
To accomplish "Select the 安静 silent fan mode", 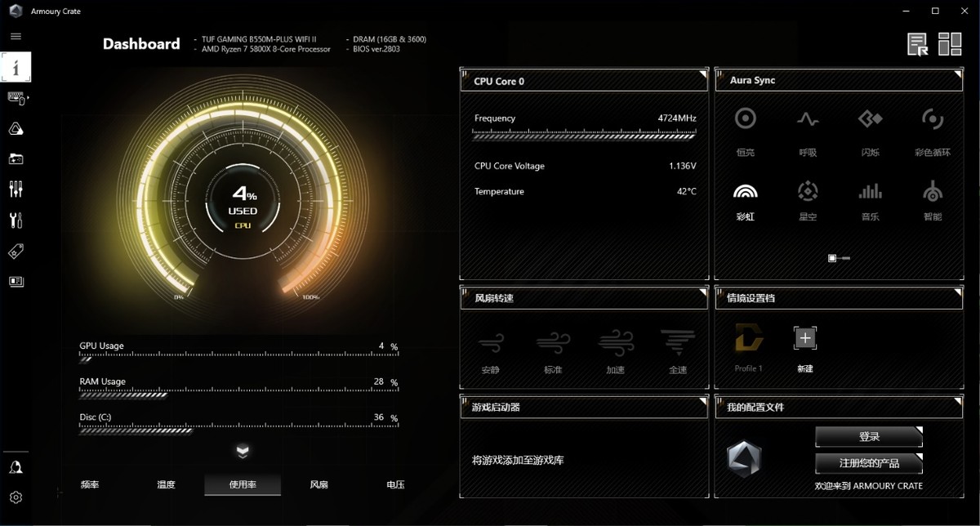I will tap(490, 351).
